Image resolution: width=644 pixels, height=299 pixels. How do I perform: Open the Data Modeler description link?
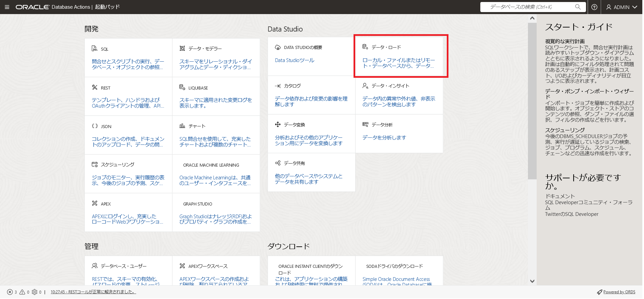(215, 64)
